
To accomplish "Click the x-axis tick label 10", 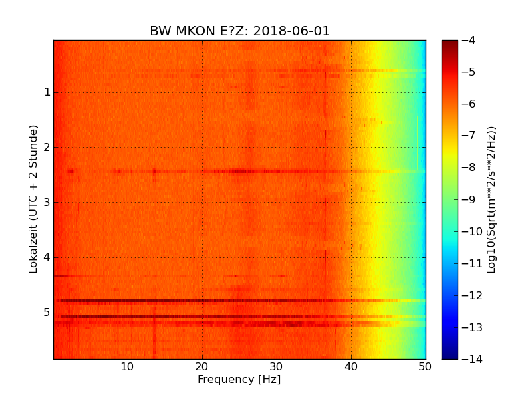I will [x=127, y=367].
